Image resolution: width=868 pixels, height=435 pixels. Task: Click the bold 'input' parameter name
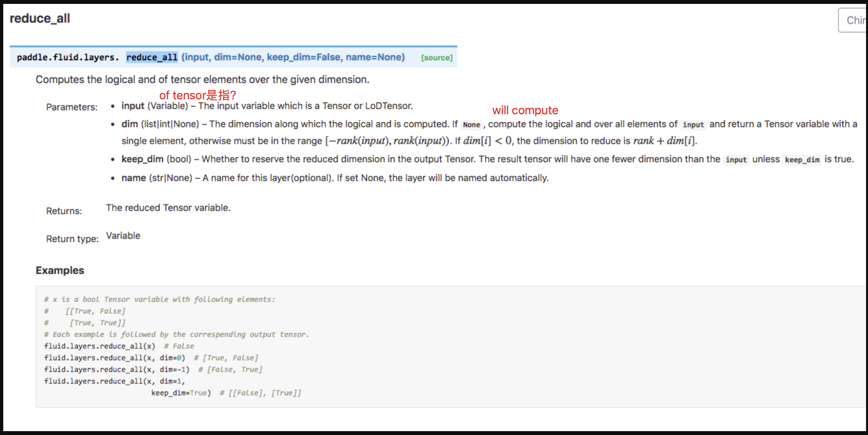[133, 106]
